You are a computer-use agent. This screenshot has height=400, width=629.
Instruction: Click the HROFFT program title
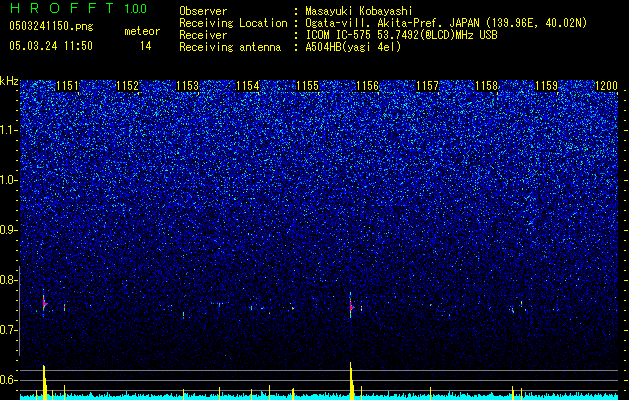tap(61, 8)
